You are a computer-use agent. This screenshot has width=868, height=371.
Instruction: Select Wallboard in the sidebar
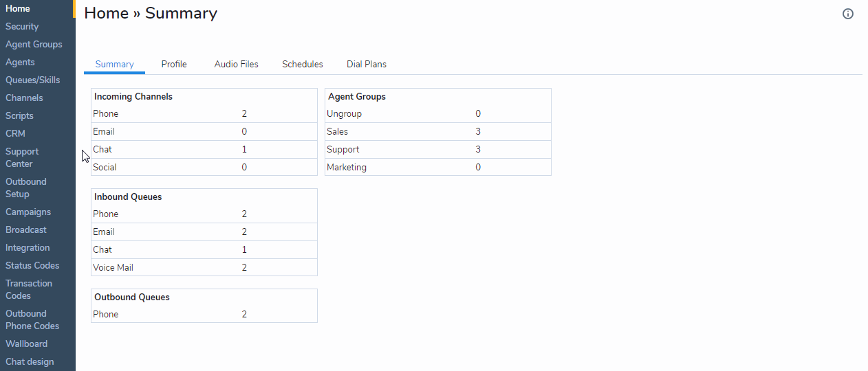pyautogui.click(x=26, y=344)
